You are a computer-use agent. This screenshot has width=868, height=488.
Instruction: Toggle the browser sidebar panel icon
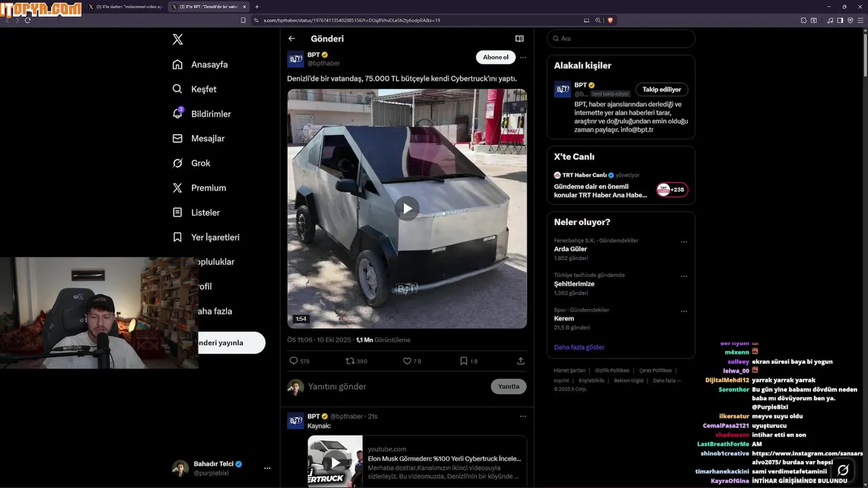coord(840,20)
